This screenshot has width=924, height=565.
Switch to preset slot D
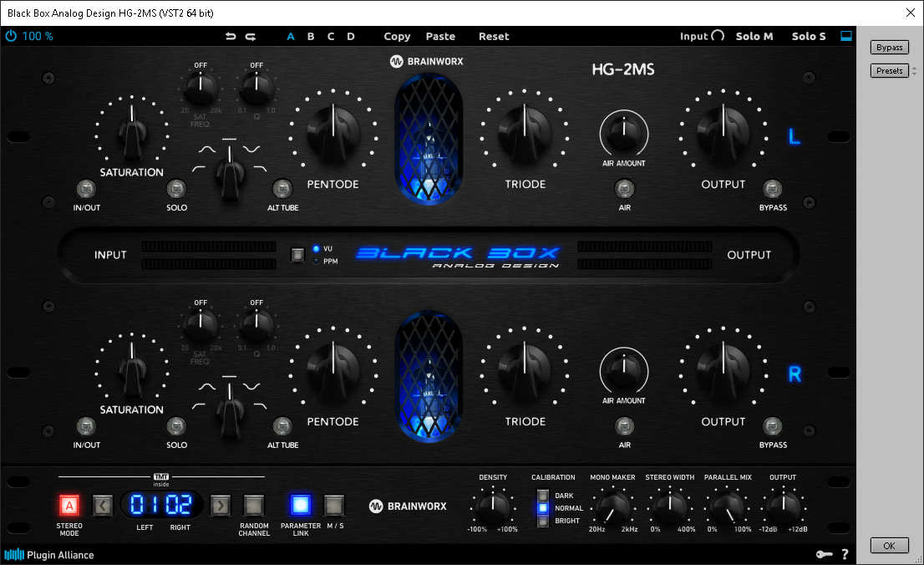point(351,36)
